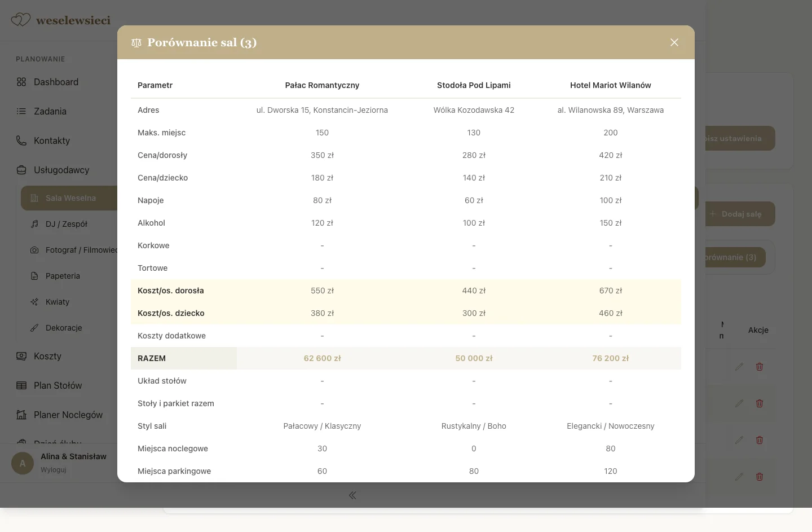Click the Dashboard grid icon
Viewport: 812px width, 532px height.
point(21,82)
